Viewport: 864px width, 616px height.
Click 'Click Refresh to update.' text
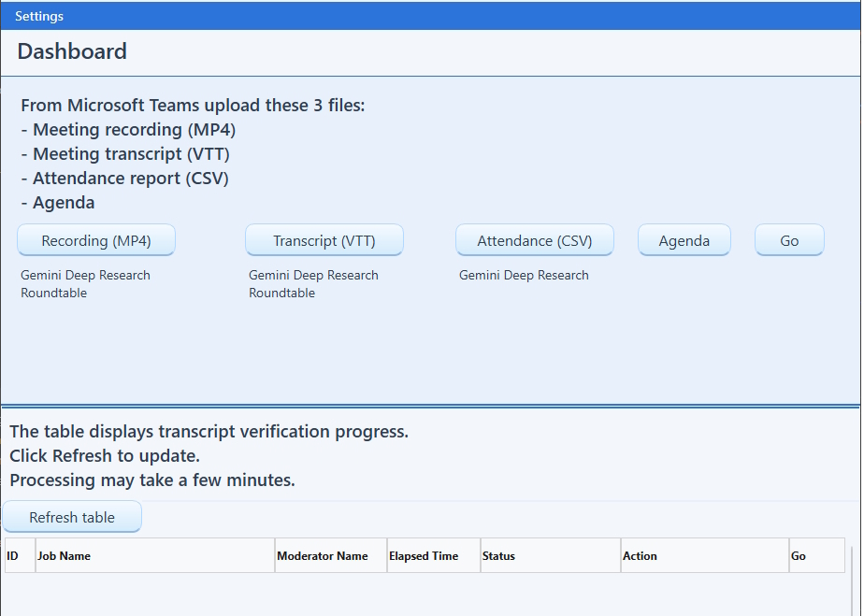(x=105, y=455)
